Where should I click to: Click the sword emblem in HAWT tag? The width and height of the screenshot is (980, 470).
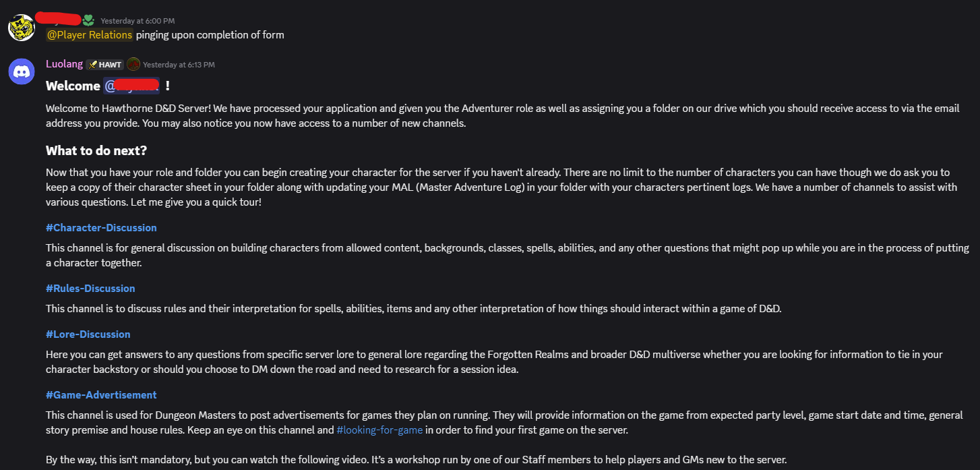pyautogui.click(x=93, y=65)
